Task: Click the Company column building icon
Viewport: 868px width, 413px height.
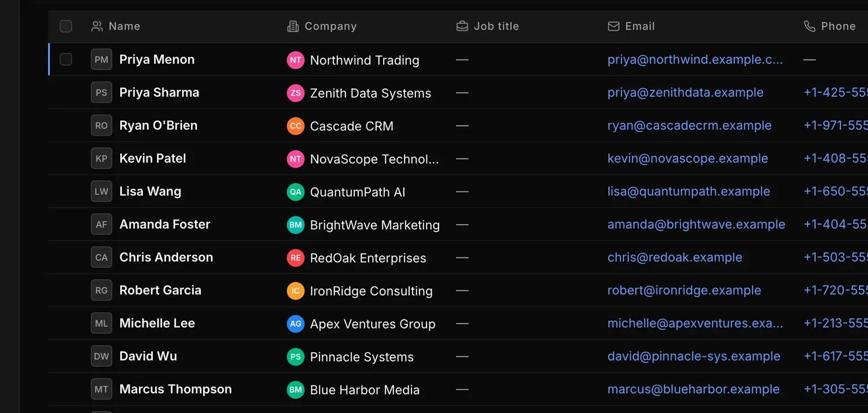Action: point(293,26)
